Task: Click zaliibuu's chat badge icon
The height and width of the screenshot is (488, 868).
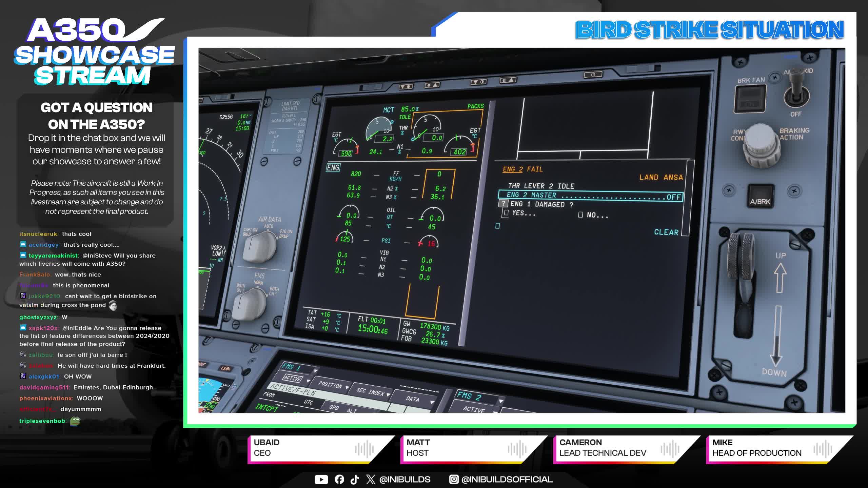Action: (23, 354)
